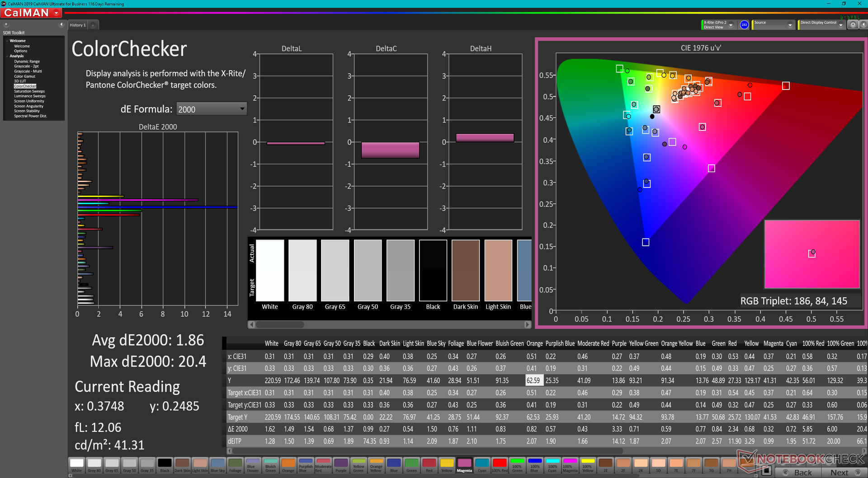
Task: Collapse the SDR Toolkit side panel arrow
Action: click(x=61, y=24)
